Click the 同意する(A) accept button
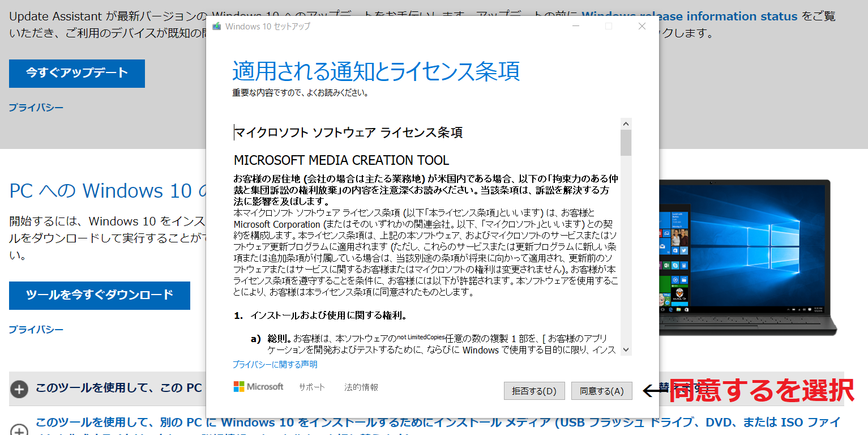This screenshot has width=868, height=435. click(602, 391)
